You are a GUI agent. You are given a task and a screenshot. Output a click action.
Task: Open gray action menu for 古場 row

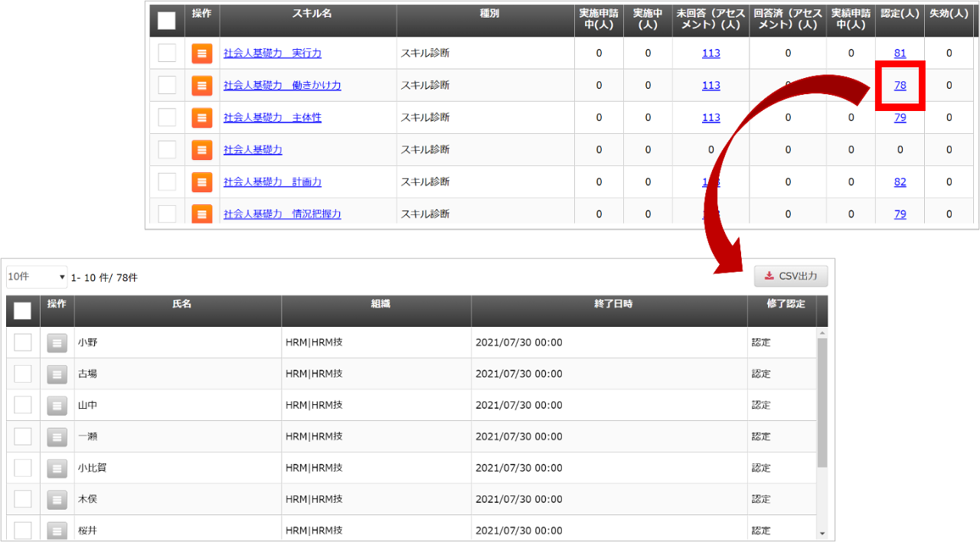(57, 374)
